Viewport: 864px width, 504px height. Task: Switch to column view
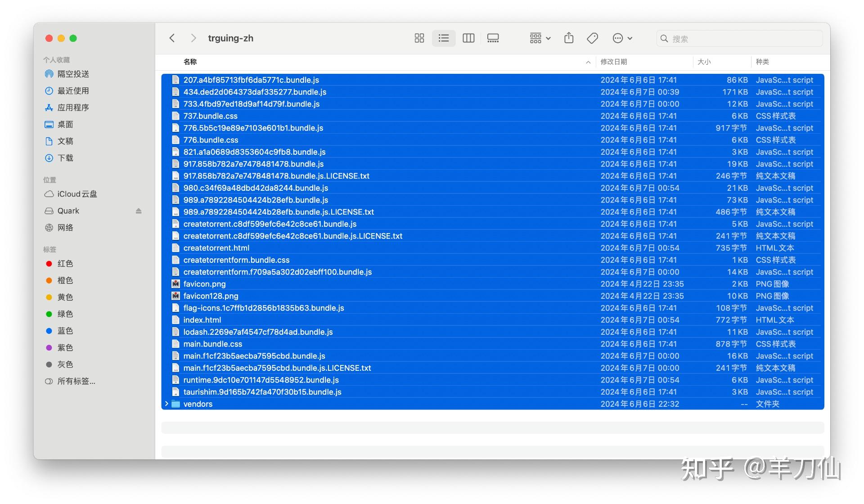click(x=468, y=38)
